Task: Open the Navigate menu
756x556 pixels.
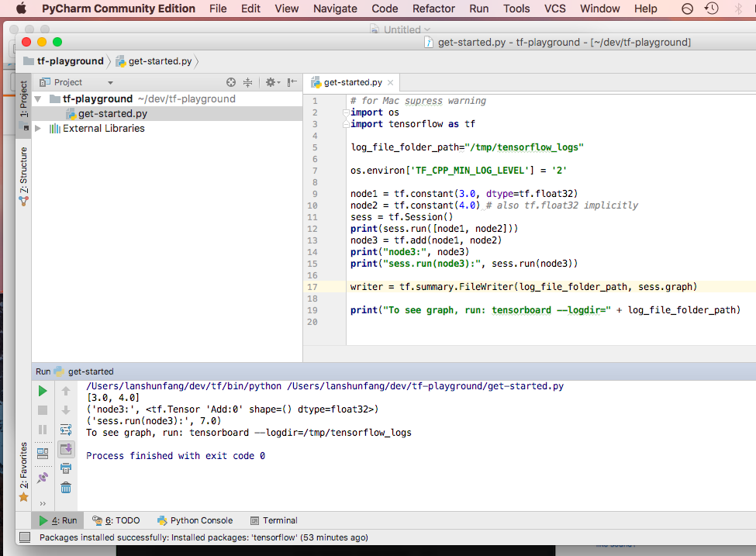Action: click(335, 9)
